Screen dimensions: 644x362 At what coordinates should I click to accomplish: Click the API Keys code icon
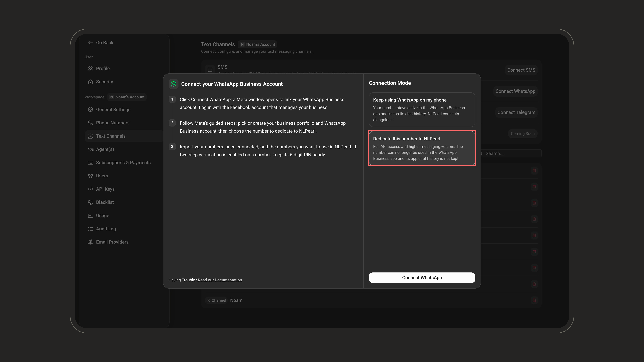tap(91, 189)
